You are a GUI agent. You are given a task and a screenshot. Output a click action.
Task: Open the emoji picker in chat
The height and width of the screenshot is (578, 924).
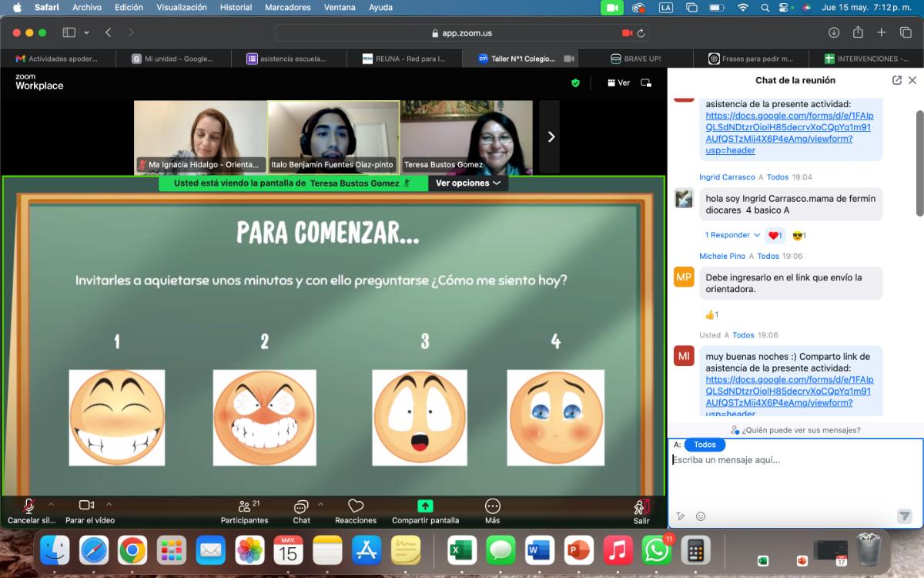coord(701,516)
